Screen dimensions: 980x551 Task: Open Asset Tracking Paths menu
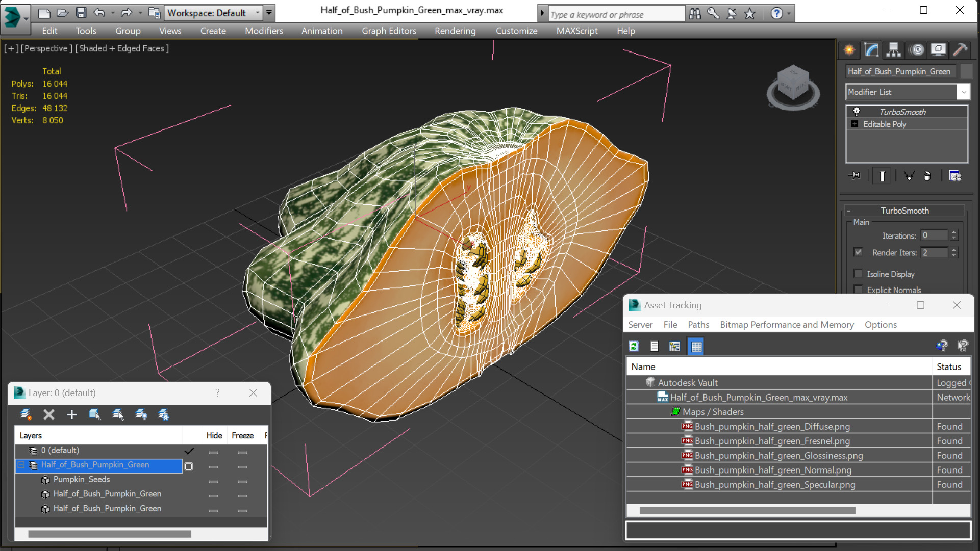(x=698, y=325)
